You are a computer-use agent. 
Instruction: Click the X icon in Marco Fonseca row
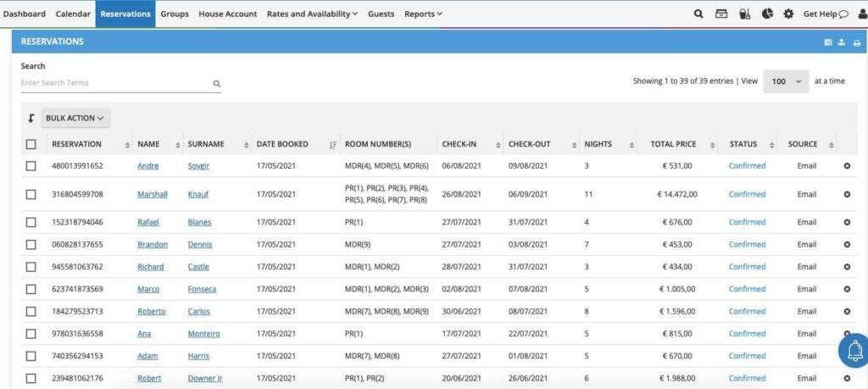coord(847,289)
